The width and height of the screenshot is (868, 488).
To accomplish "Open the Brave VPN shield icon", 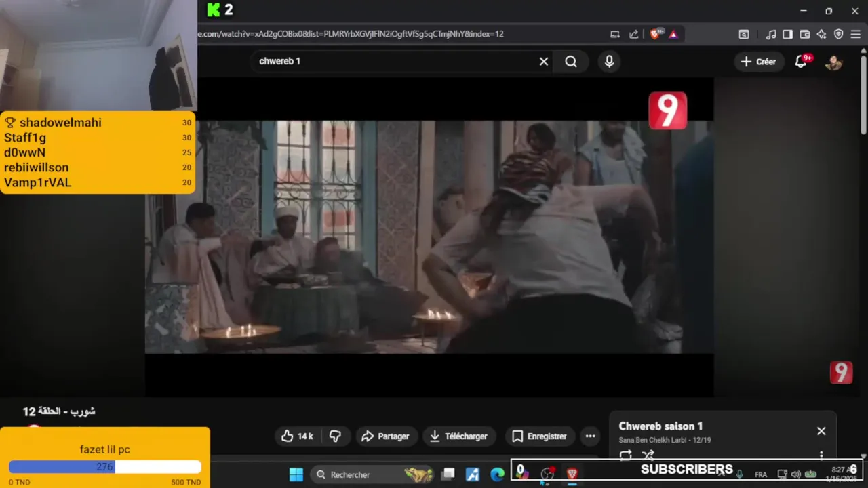I will pos(838,34).
